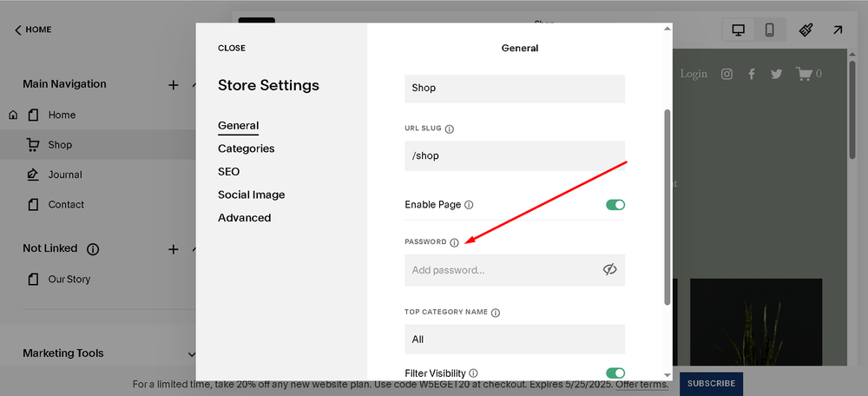Close the Store Settings dialog
The width and height of the screenshot is (868, 396).
click(x=232, y=48)
